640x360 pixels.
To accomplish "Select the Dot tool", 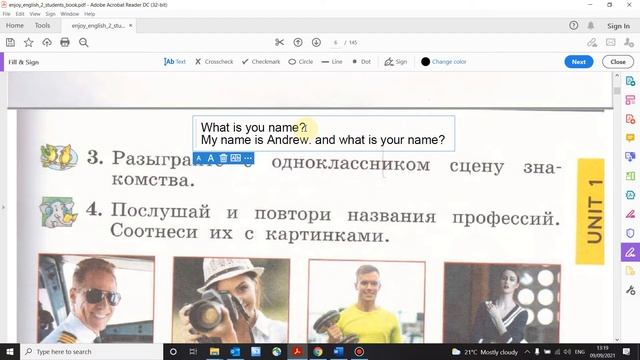I will point(362,62).
